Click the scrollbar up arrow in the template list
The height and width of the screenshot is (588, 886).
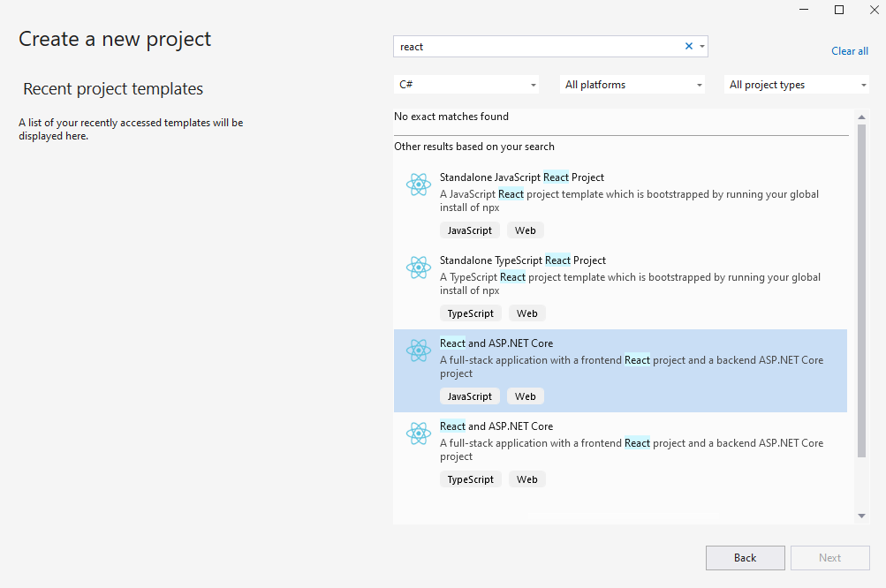tap(861, 117)
